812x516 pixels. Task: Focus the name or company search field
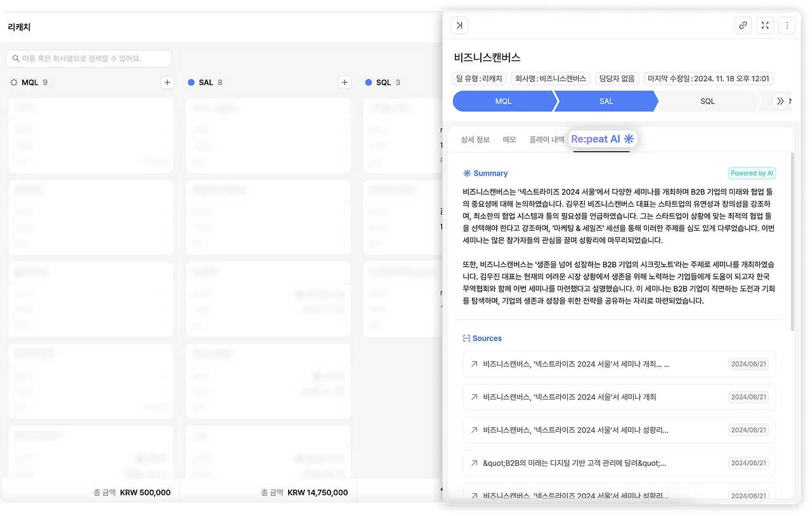(89, 58)
